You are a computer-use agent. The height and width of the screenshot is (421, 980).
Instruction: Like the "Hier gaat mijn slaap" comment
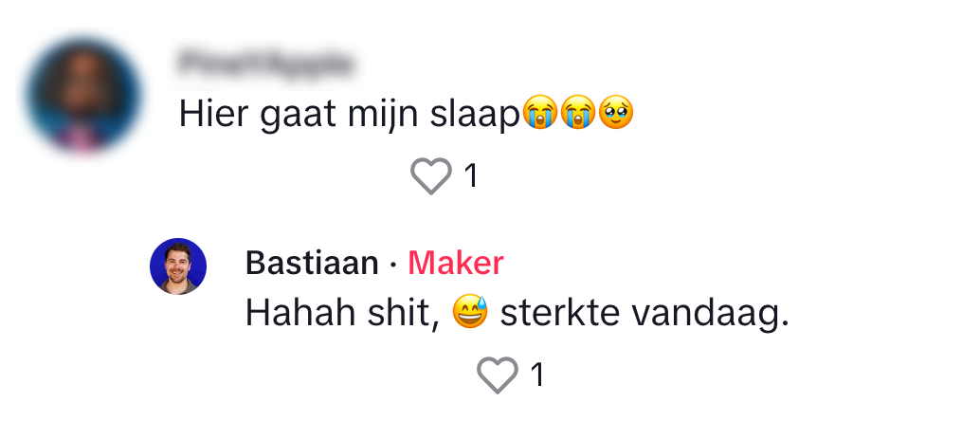tap(431, 176)
